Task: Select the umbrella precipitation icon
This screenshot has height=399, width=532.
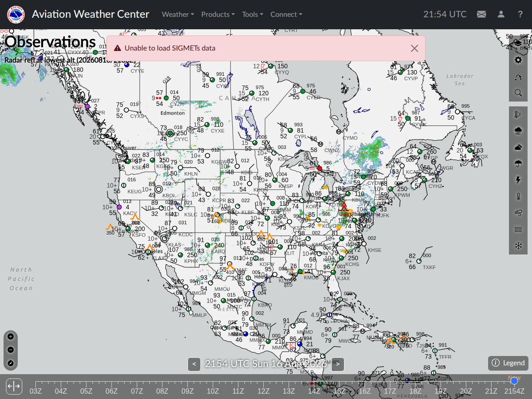Action: click(x=518, y=164)
